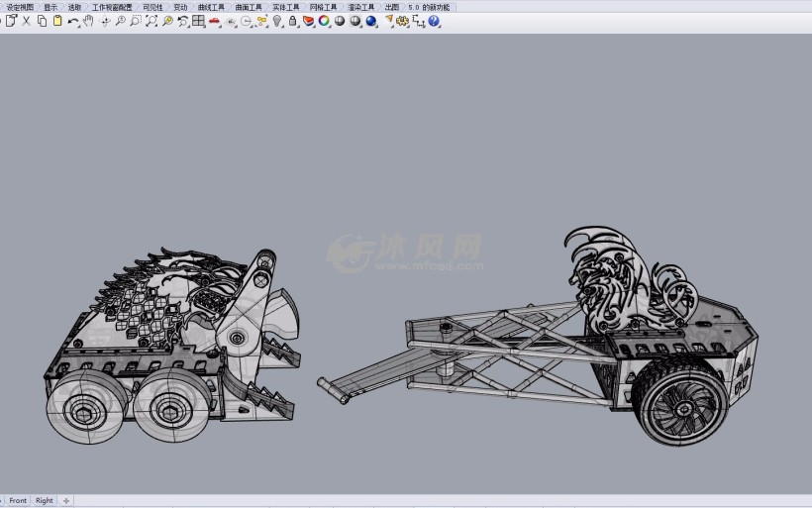Select the Zoom dynamic magnifier tool

tap(120, 21)
